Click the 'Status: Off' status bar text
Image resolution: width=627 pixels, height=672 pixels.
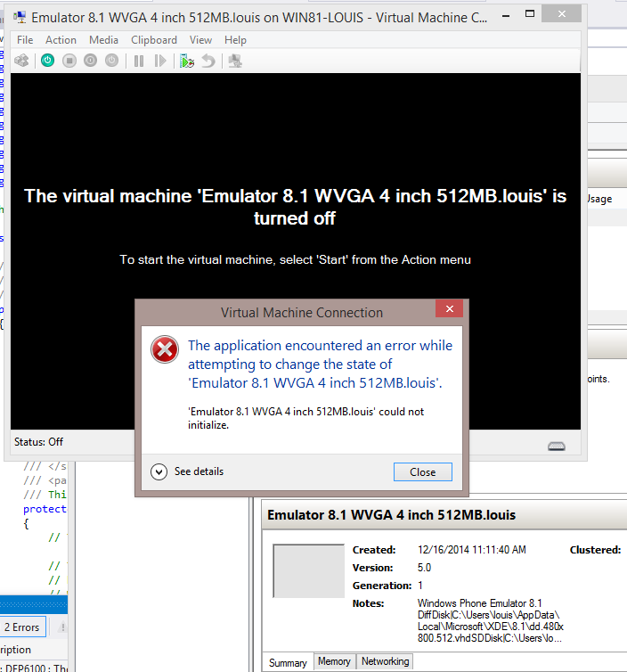click(x=38, y=442)
